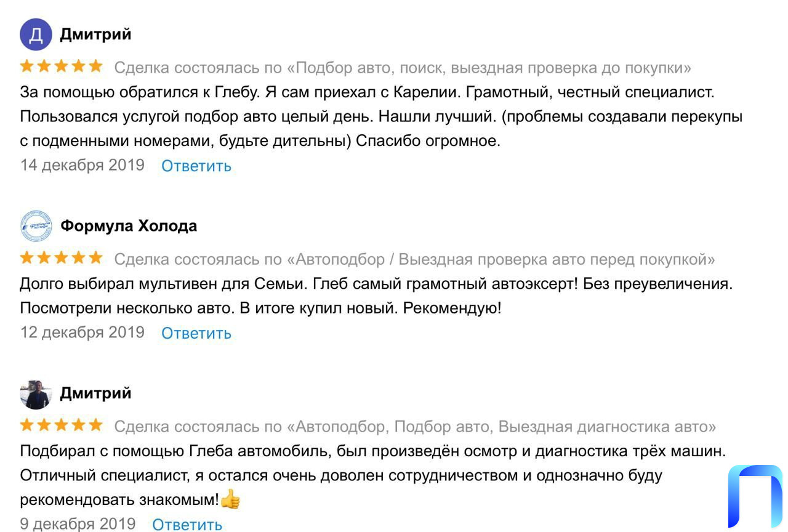Click the date '12 декабря 2019'

[82, 332]
